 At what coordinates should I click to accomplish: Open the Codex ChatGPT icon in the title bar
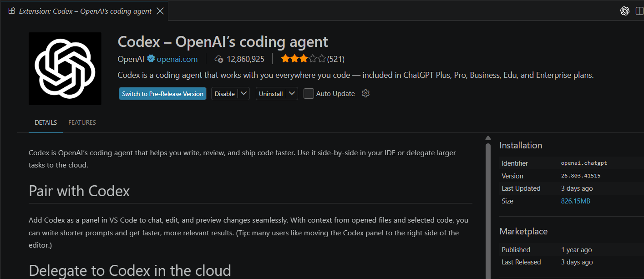tap(625, 11)
